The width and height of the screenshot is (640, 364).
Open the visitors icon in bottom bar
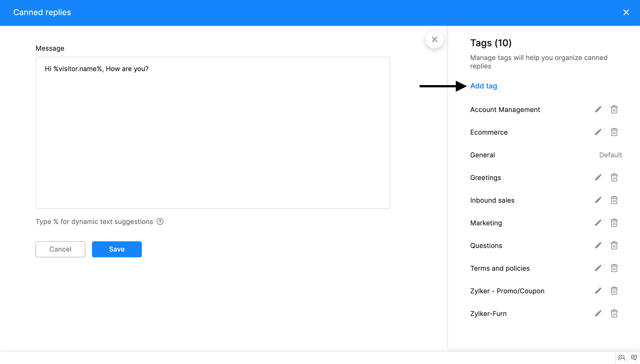click(621, 358)
